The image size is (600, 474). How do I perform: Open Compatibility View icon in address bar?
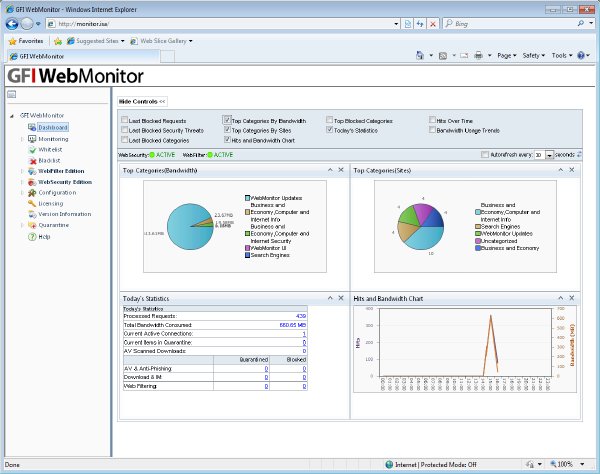coord(408,24)
